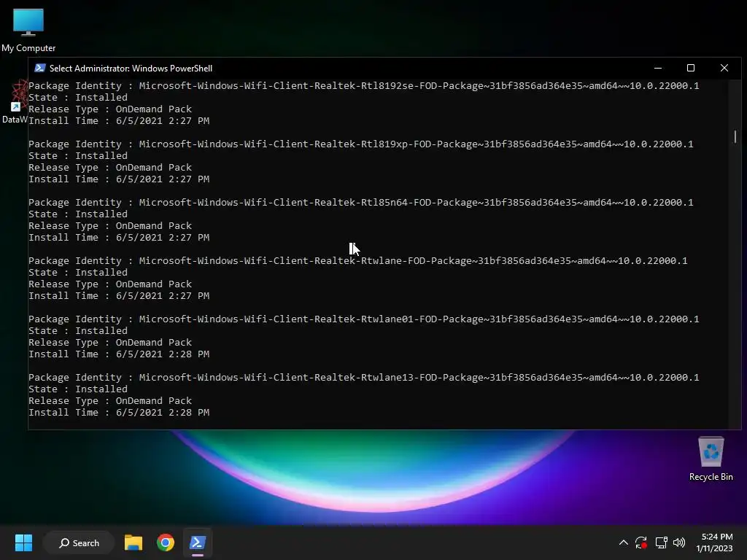Click Install Time 2:28 PM under Rtwlane01
The width and height of the screenshot is (747, 560).
click(119, 354)
